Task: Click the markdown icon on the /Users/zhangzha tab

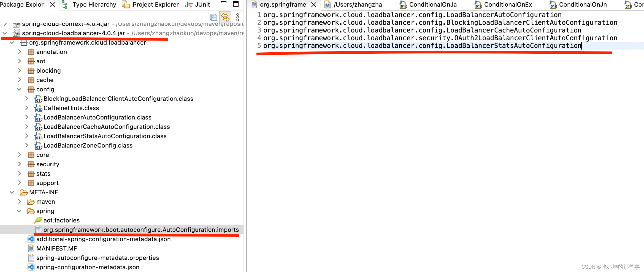Action: 327,4
